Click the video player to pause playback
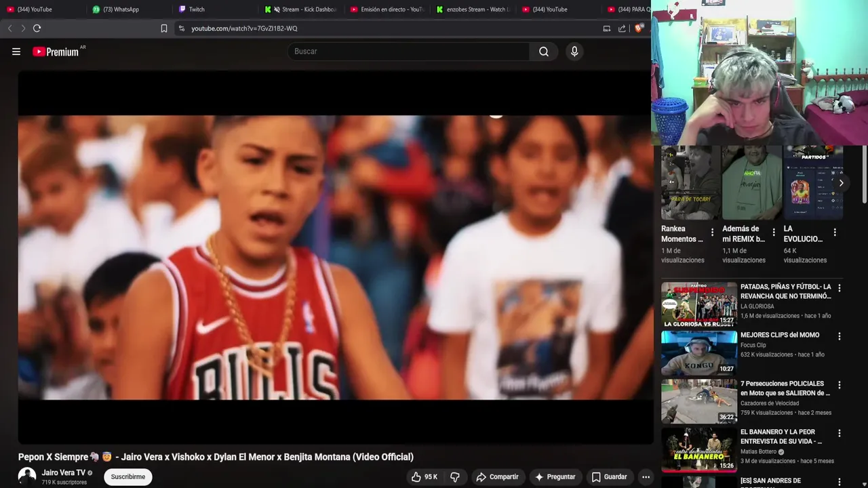Screen dimensions: 868x488 click(x=335, y=258)
